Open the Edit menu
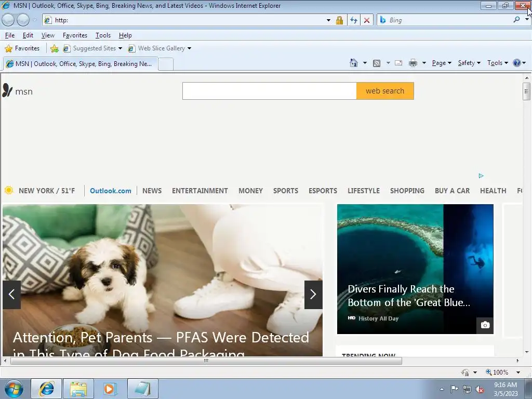532x399 pixels. [x=28, y=35]
